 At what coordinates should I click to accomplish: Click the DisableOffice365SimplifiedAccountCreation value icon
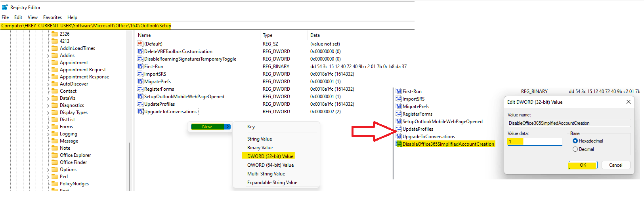pos(399,144)
